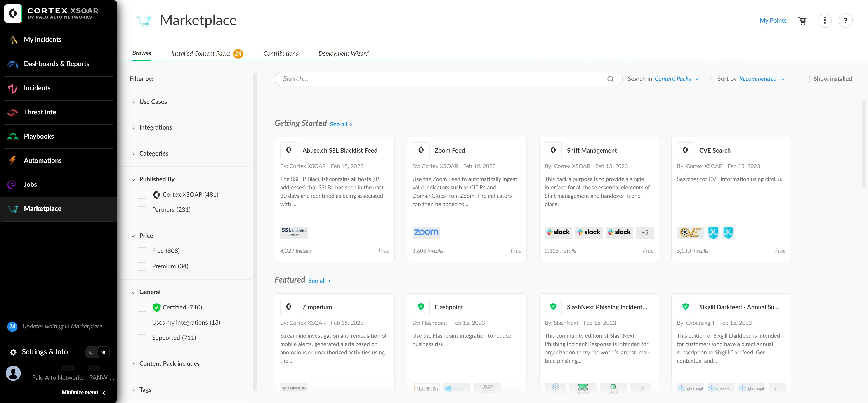This screenshot has width=868, height=403.
Task: Navigate to Playbooks in the sidebar
Action: click(38, 136)
